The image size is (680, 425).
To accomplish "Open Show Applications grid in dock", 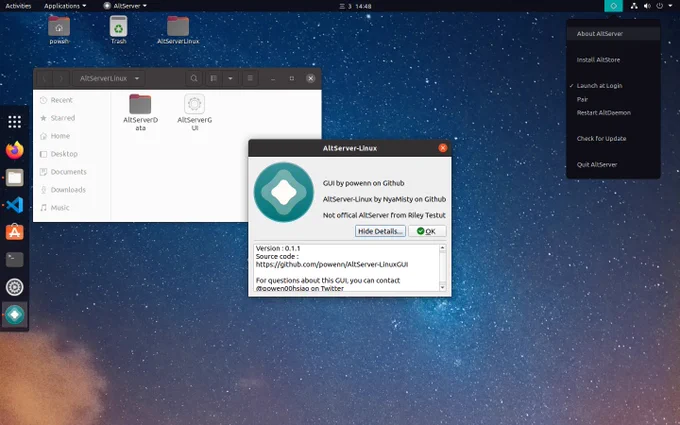I will click(14, 122).
